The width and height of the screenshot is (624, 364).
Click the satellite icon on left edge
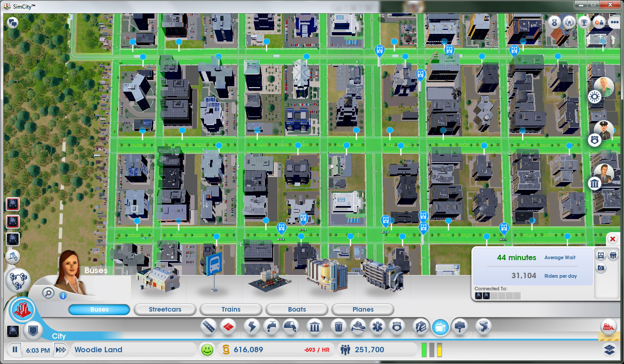tap(13, 257)
